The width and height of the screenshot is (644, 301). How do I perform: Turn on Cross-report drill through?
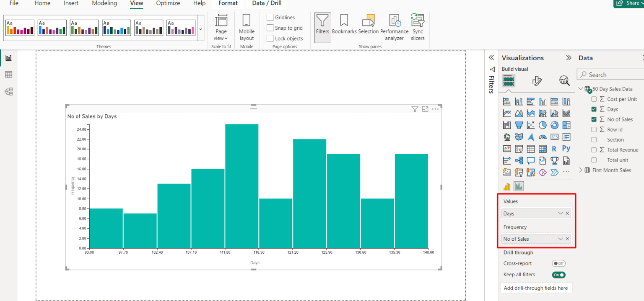click(x=559, y=263)
